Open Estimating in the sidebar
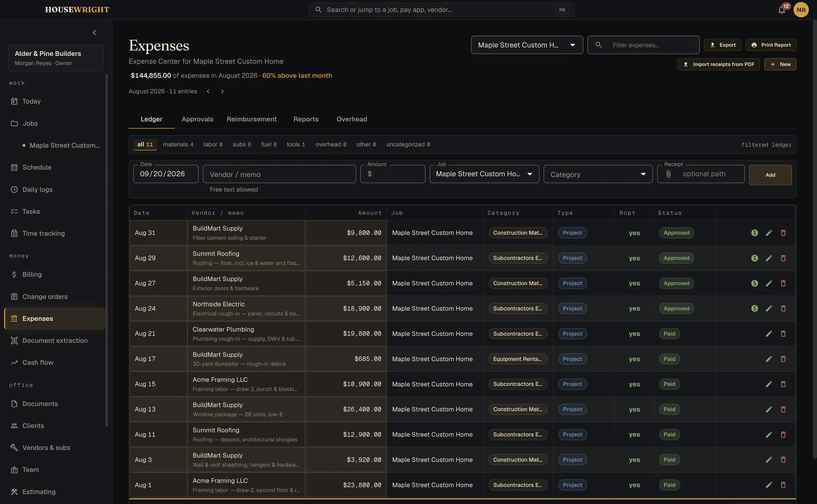 point(55,492)
